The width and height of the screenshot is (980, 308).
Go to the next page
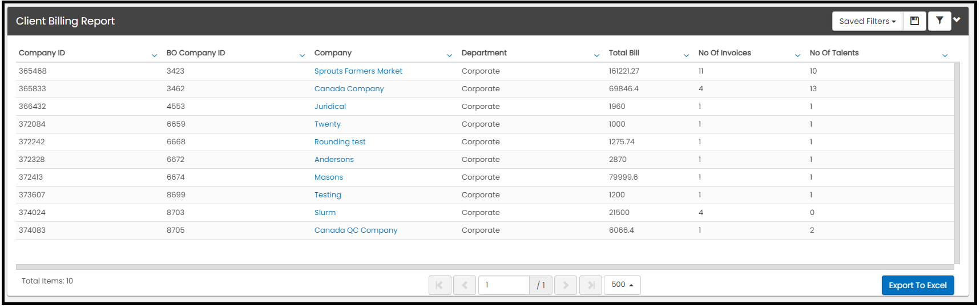click(x=566, y=285)
